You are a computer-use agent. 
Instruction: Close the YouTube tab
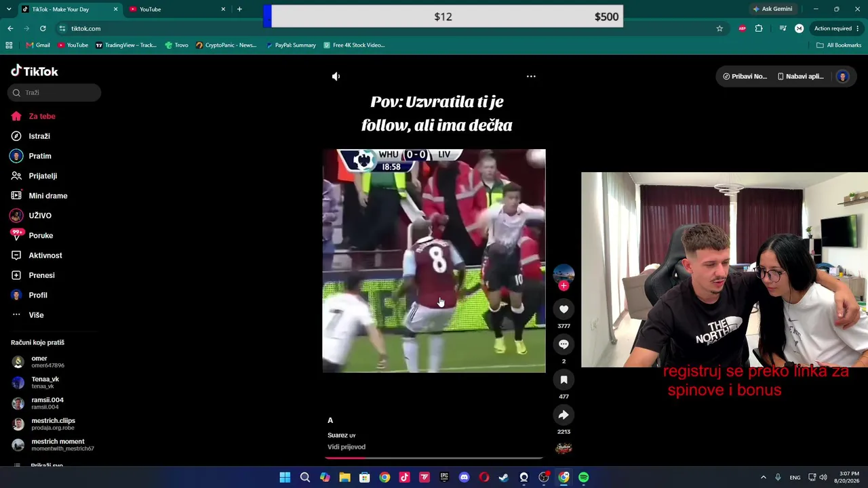223,9
